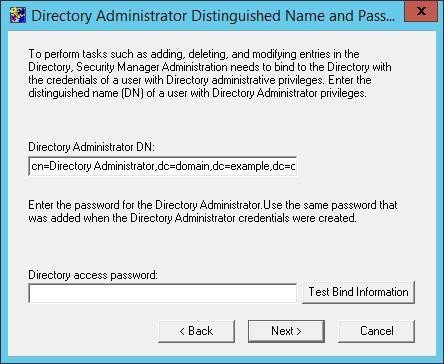Place cursor at 'dc=domain' in DN field
Image resolution: width=444 pixels, height=364 pixels.
point(183,166)
